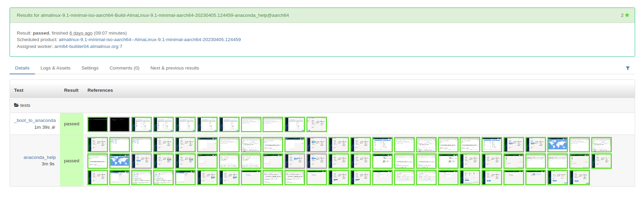Open the Comments (0) tab
The image size is (644, 202).
[x=124, y=68]
